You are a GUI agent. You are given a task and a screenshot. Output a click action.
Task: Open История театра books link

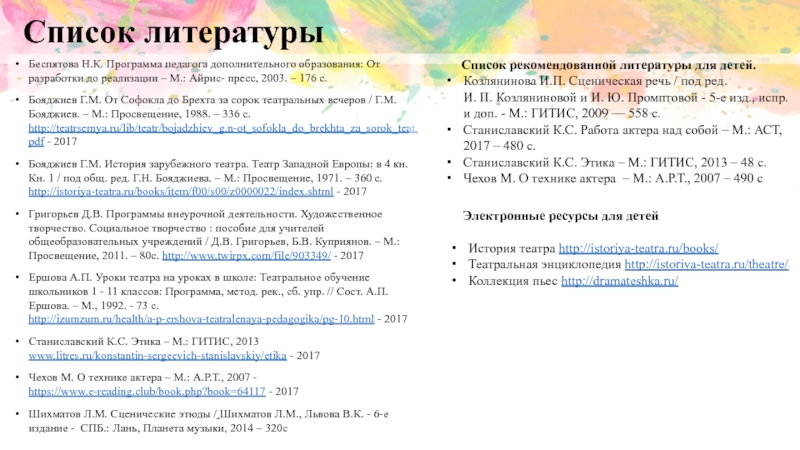[x=638, y=248]
